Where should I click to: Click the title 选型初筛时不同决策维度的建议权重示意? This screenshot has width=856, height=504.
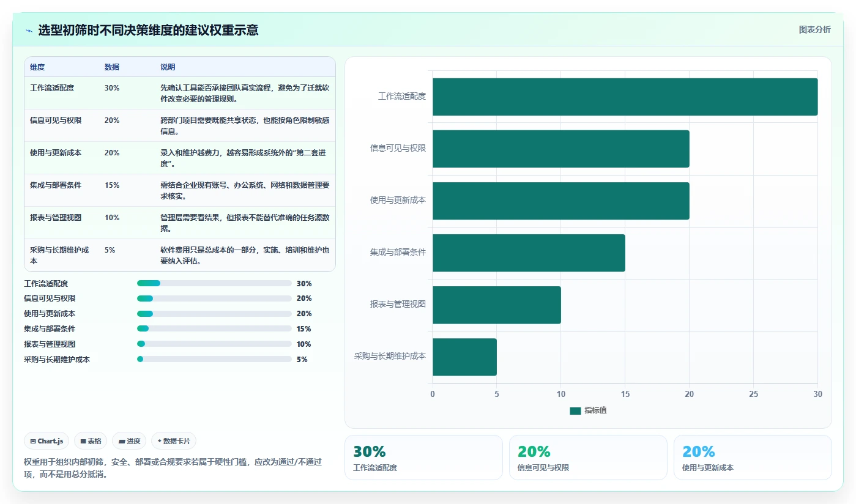[148, 30]
